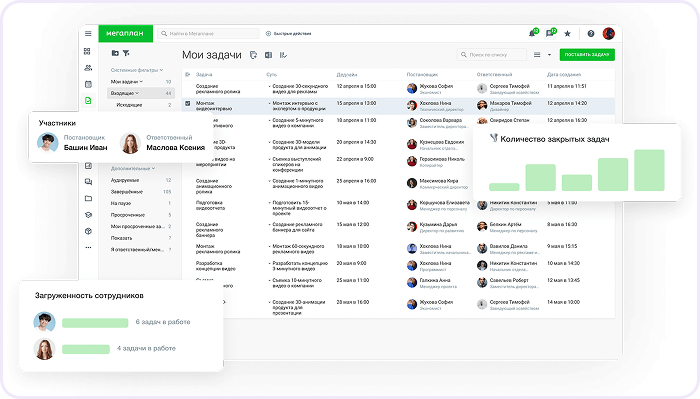The height and width of the screenshot is (399, 700).
Task: Click the add filter funnel icon
Action: [x=126, y=53]
